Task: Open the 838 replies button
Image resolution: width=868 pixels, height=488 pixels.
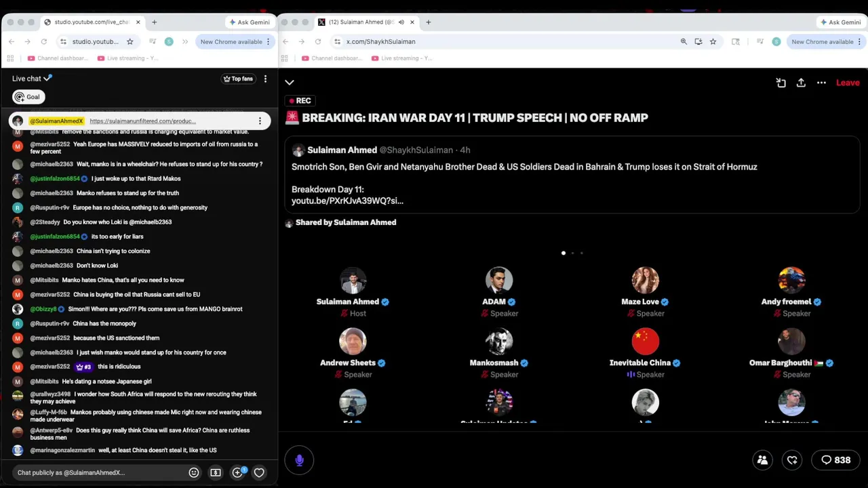Action: 835,460
